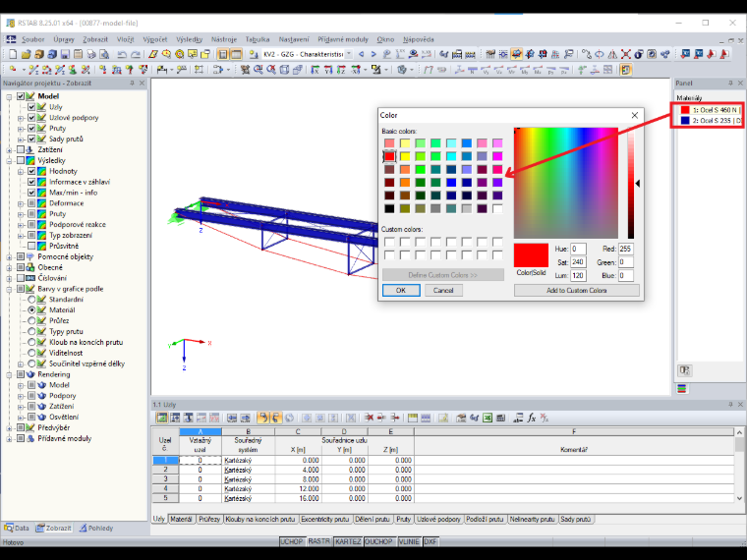The height and width of the screenshot is (560, 747).
Task: Click the Excel export icon in table toolbar
Action: (488, 419)
